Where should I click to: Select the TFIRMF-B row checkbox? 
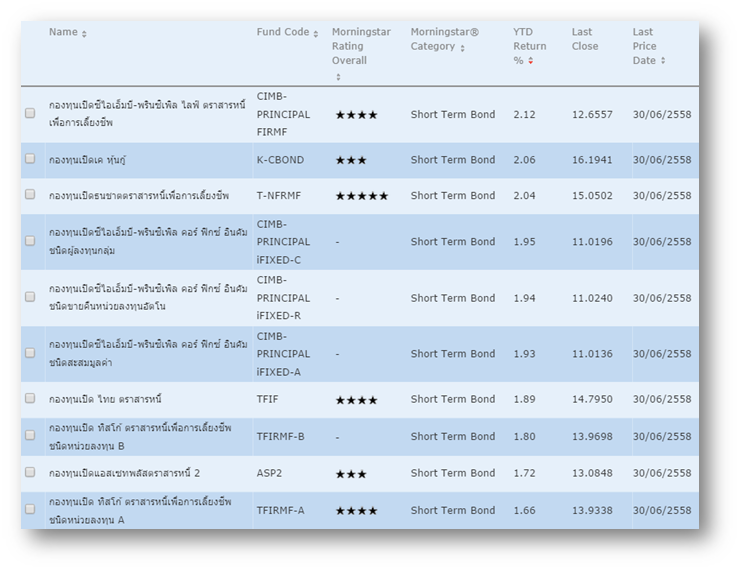pyautogui.click(x=30, y=436)
